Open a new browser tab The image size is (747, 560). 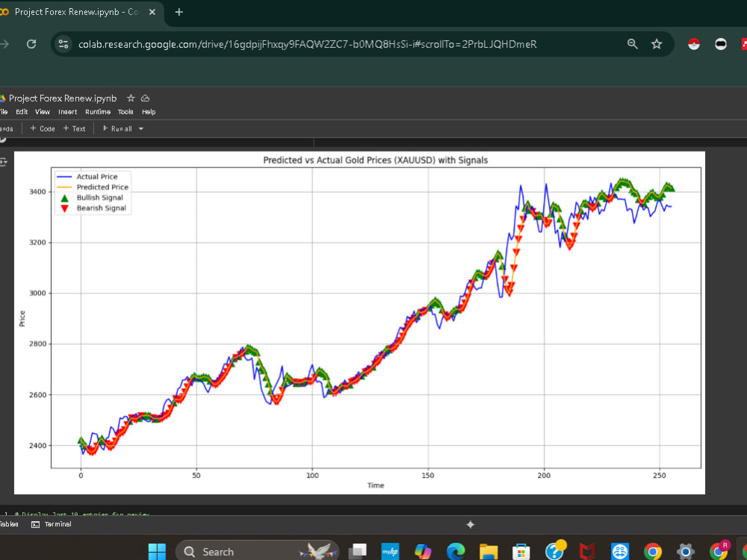[x=179, y=12]
